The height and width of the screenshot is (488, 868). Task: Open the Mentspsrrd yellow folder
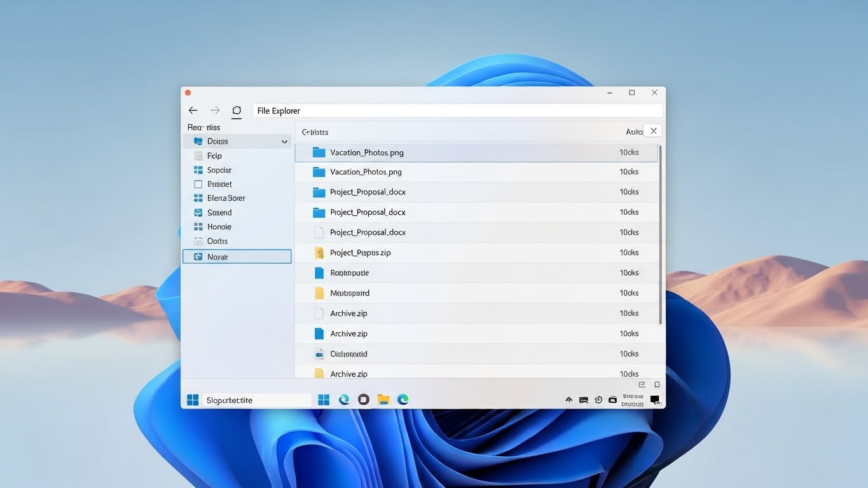click(349, 294)
